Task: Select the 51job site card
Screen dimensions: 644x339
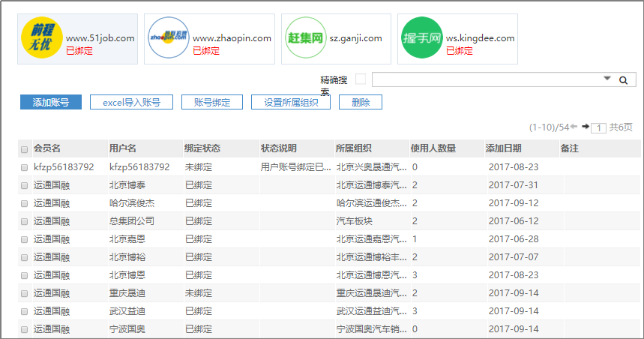Action: pyautogui.click(x=77, y=39)
